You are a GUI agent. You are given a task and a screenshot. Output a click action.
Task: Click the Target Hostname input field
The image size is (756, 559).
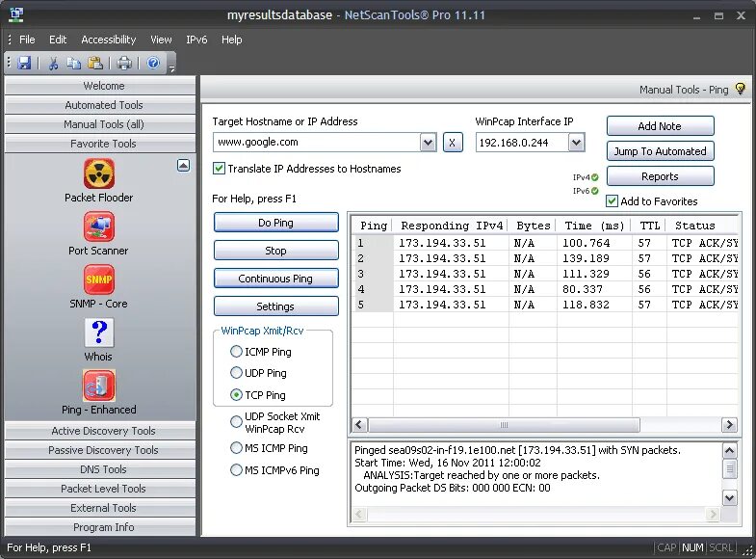(x=316, y=143)
